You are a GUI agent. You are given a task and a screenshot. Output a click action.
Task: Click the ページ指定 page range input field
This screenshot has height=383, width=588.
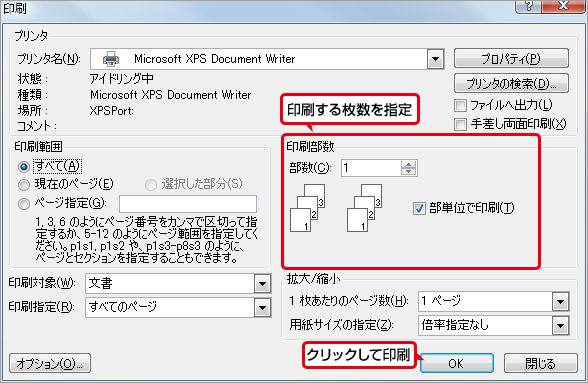click(x=188, y=204)
